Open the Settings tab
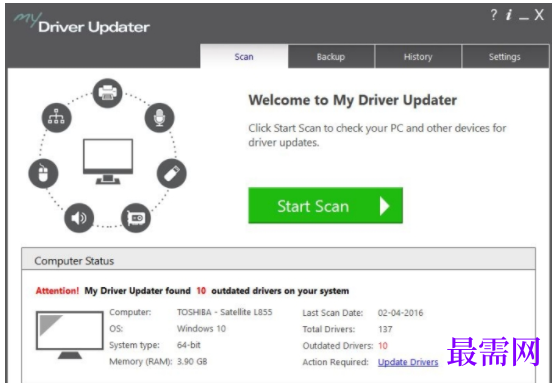Viewport: 559px width, 383px height. tap(505, 56)
